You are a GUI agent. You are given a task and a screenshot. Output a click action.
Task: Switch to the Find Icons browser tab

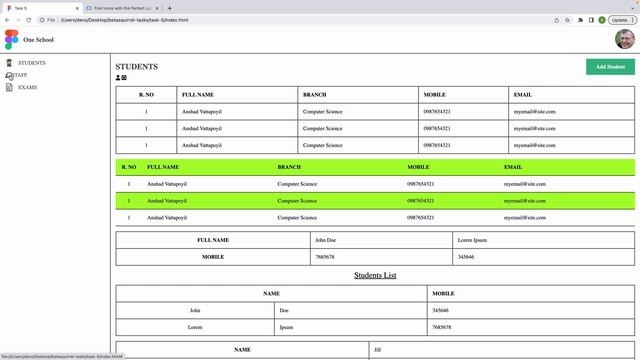(122, 8)
